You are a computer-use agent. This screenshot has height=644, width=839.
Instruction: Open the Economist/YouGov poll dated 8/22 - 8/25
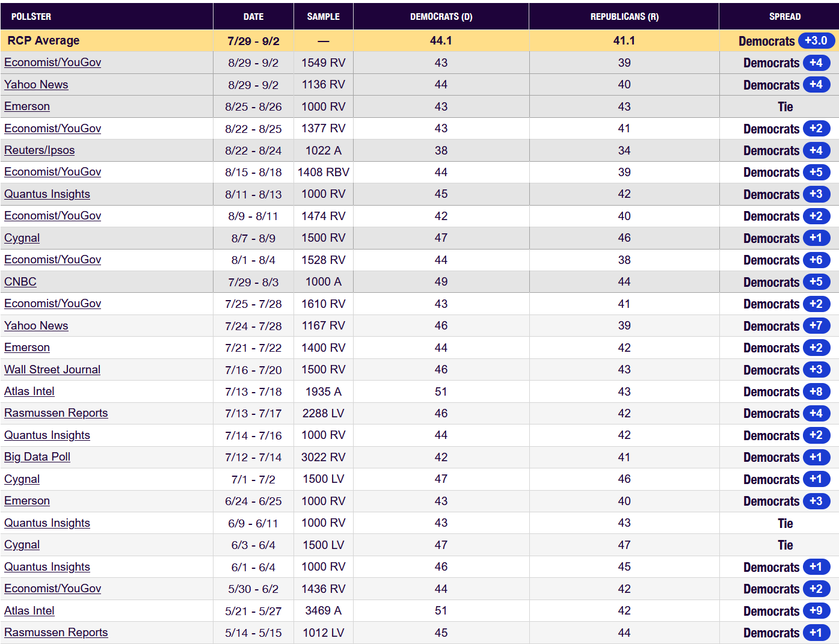pyautogui.click(x=52, y=129)
